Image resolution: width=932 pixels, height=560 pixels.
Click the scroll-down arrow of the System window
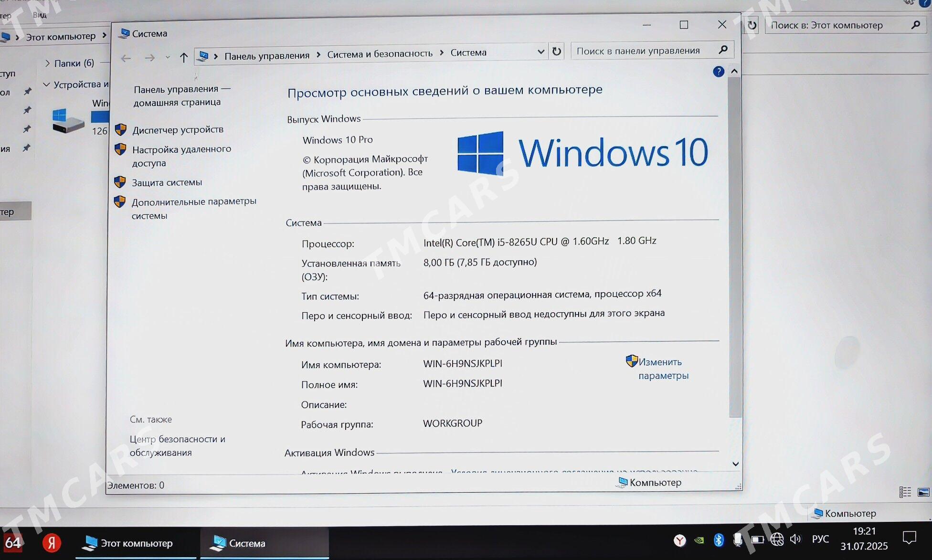[735, 464]
